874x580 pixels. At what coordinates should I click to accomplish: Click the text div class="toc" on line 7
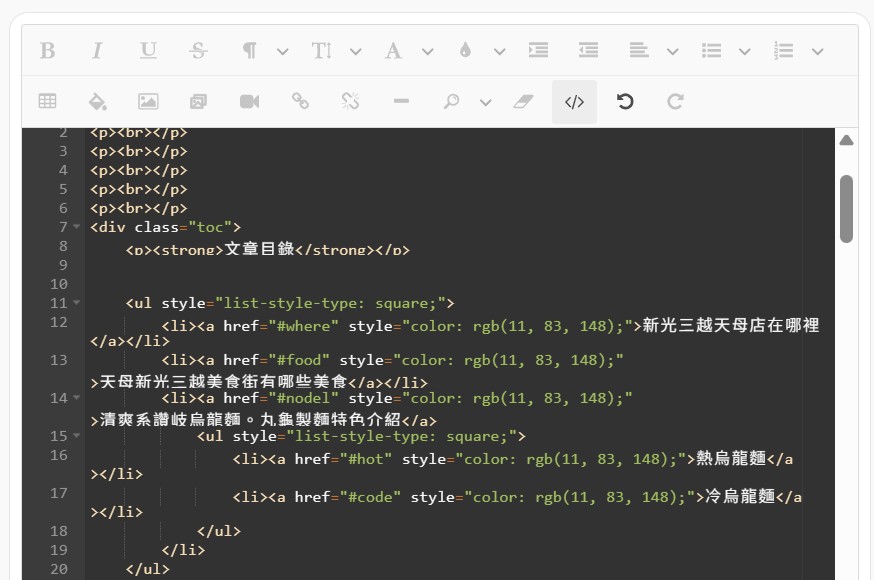(166, 227)
